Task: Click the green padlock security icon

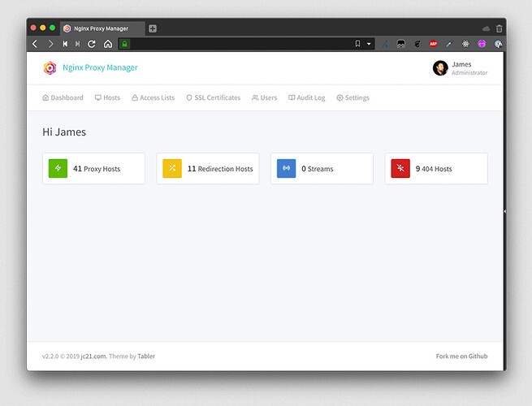Action: [x=124, y=44]
